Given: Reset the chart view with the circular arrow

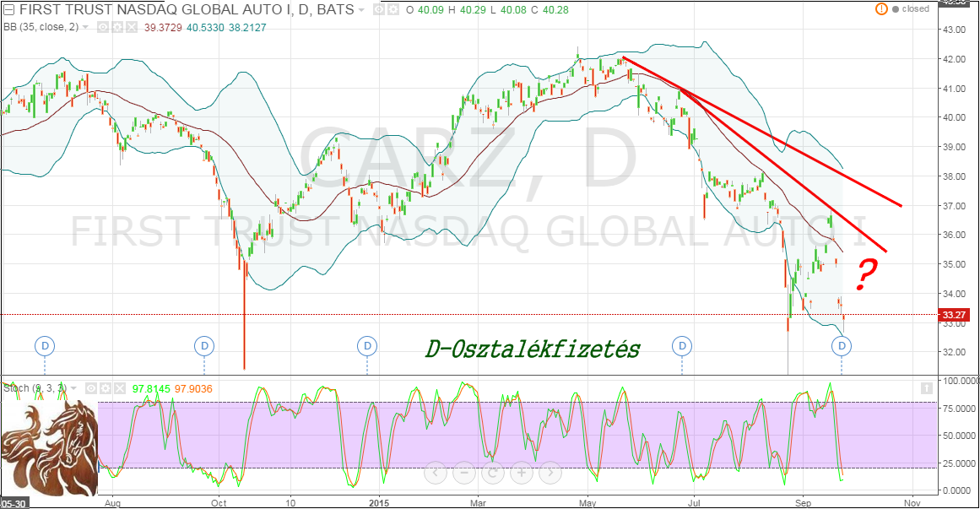Looking at the screenshot, I should 492,473.
